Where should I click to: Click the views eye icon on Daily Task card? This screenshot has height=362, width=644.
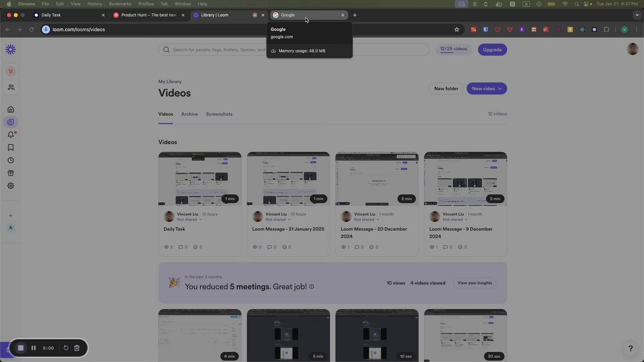tap(167, 247)
